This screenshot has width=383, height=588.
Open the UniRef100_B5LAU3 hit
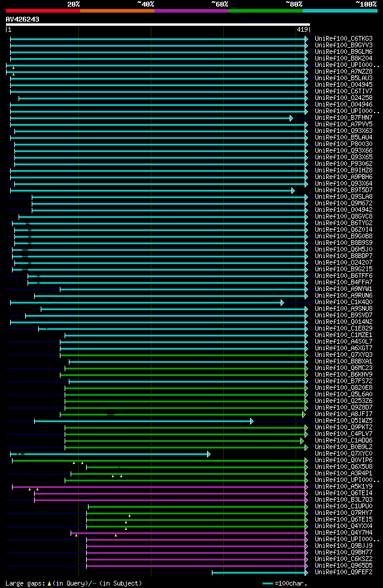point(344,78)
